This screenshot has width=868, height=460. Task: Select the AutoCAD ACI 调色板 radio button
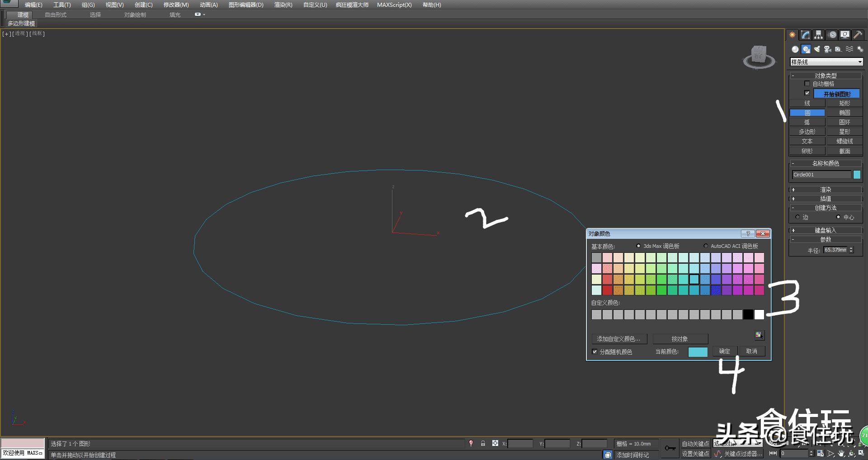(x=705, y=246)
